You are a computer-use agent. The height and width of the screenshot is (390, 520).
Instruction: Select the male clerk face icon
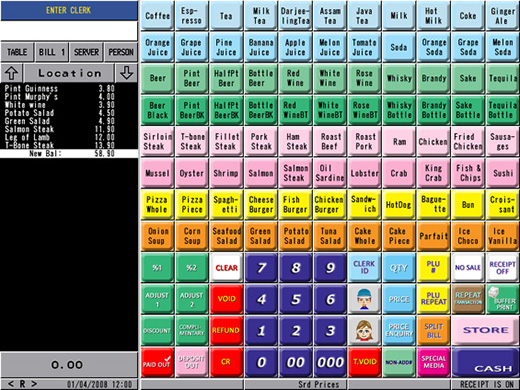(364, 299)
